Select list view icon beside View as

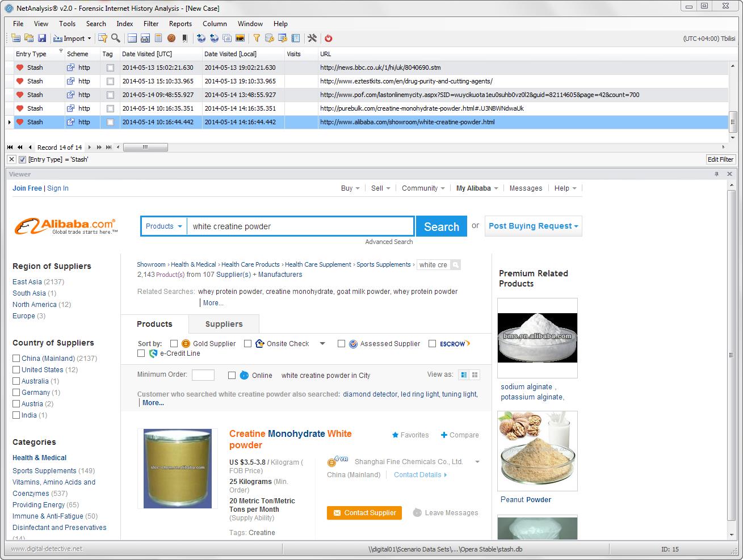click(x=464, y=374)
